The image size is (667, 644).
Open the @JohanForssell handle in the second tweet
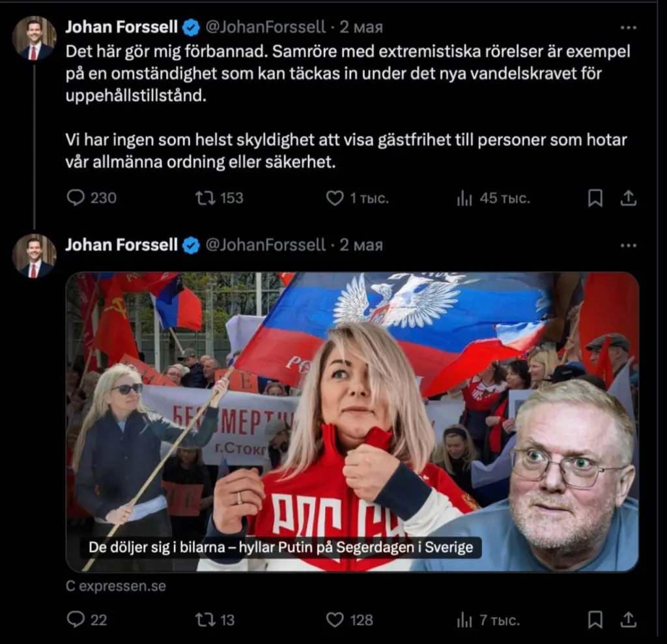[266, 245]
